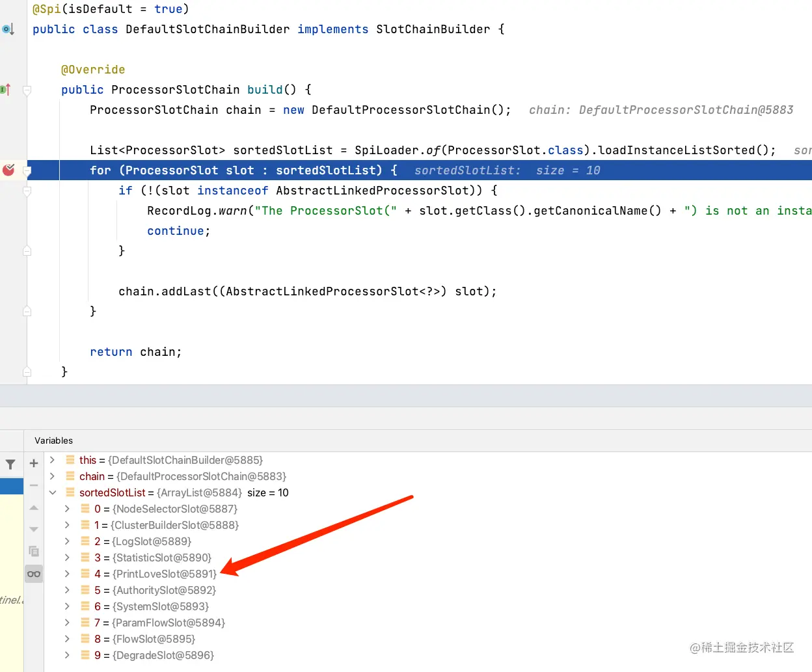
Task: Select the ParamFlowSlot@5894 row
Action: 428,623
